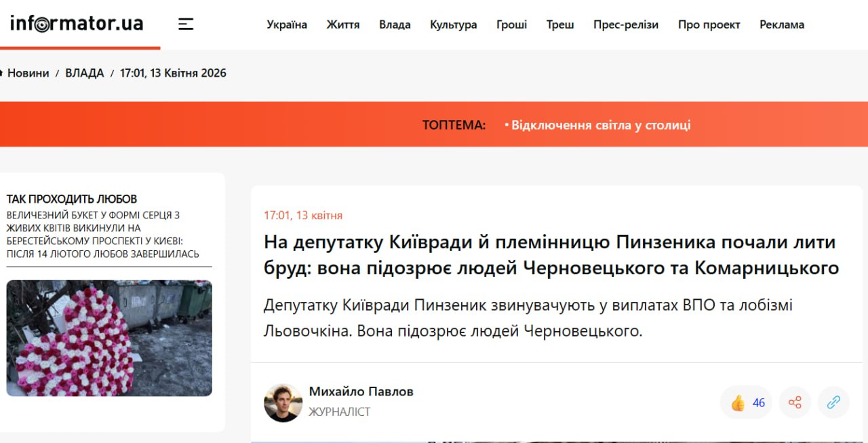The height and width of the screenshot is (443, 868).
Task: Select Культура in the navigation bar
Action: (453, 24)
